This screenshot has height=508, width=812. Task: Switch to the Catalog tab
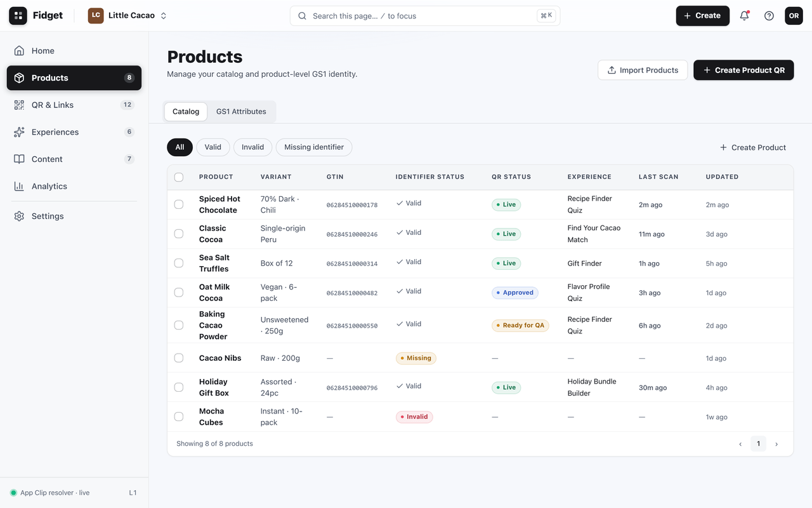(x=186, y=111)
